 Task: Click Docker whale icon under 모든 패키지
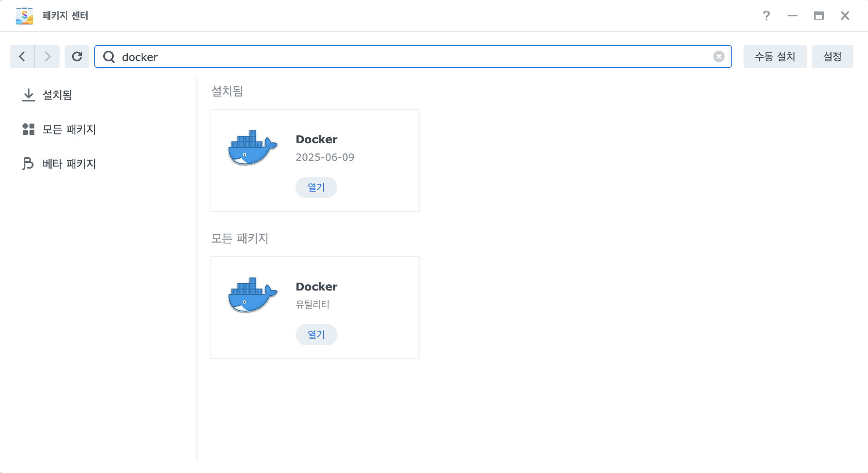tap(252, 295)
